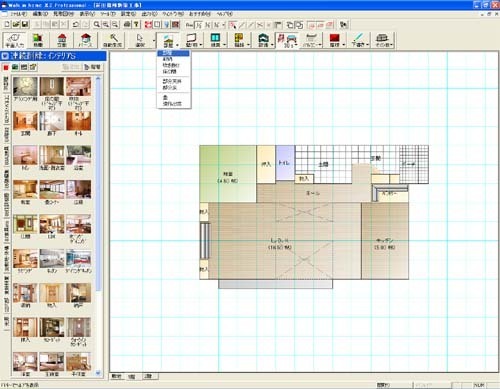This screenshot has width=500, height=389.
Task: Select the pencil sketch tool
Action: coord(358,40)
